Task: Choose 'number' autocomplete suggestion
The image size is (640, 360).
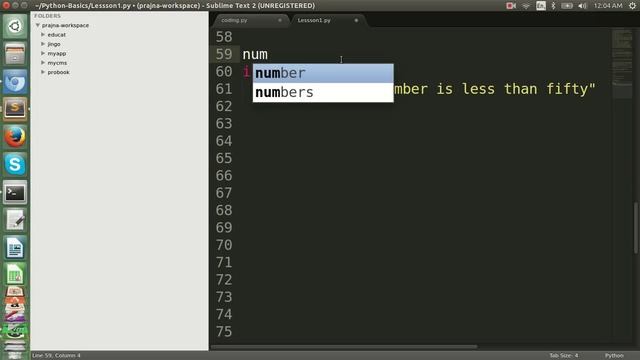Action: 323,73
